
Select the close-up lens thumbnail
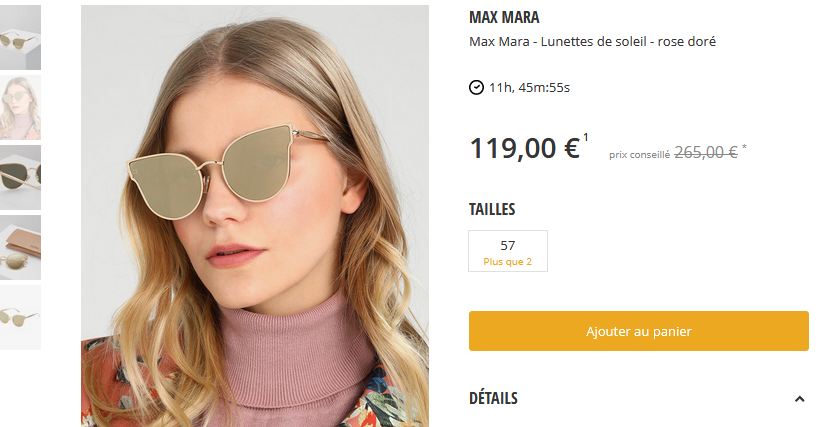click(20, 177)
